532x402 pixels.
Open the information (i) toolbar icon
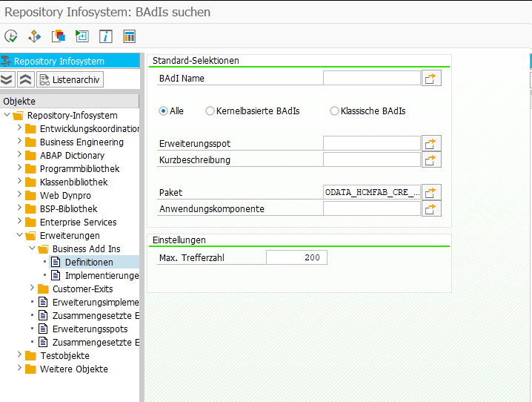pos(106,36)
